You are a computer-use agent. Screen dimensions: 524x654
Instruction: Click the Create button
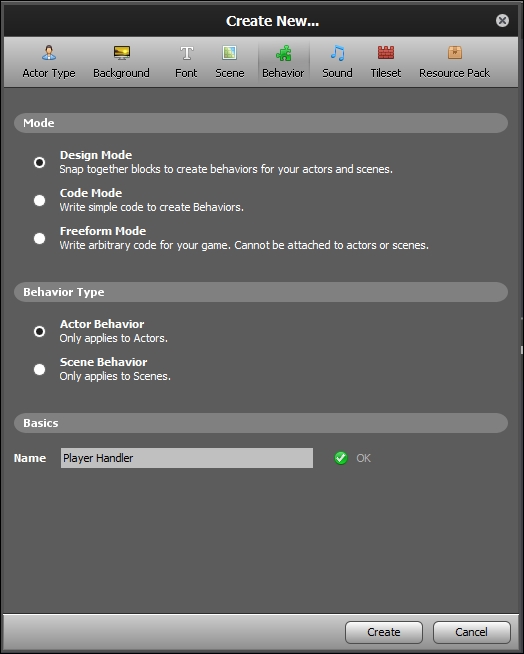tap(384, 632)
